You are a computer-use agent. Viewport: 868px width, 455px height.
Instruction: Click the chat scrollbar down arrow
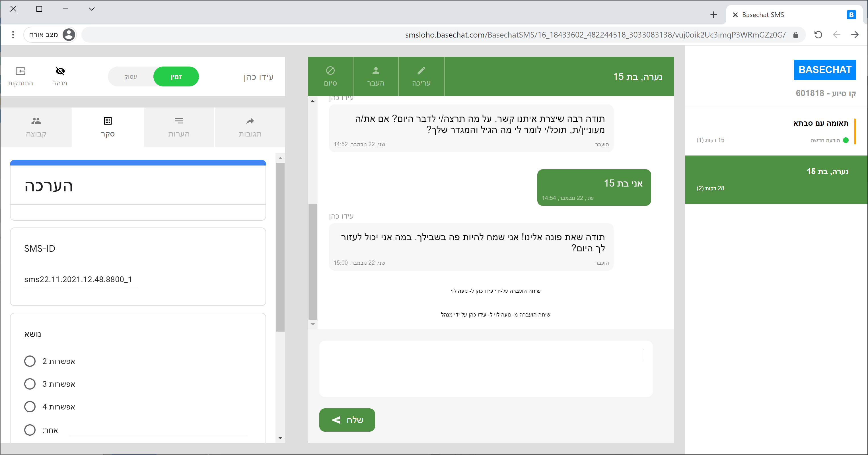tap(313, 324)
